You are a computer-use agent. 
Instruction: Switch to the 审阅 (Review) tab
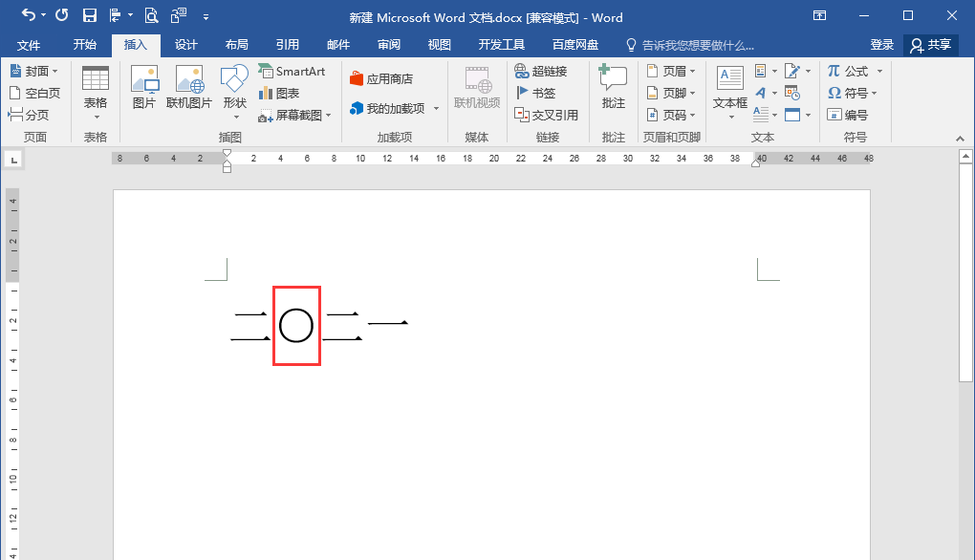[389, 45]
